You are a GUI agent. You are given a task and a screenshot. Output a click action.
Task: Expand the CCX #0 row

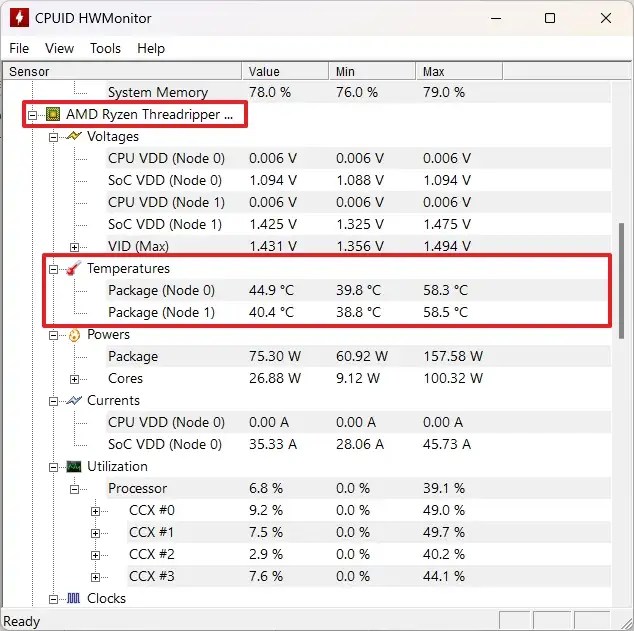click(x=95, y=511)
